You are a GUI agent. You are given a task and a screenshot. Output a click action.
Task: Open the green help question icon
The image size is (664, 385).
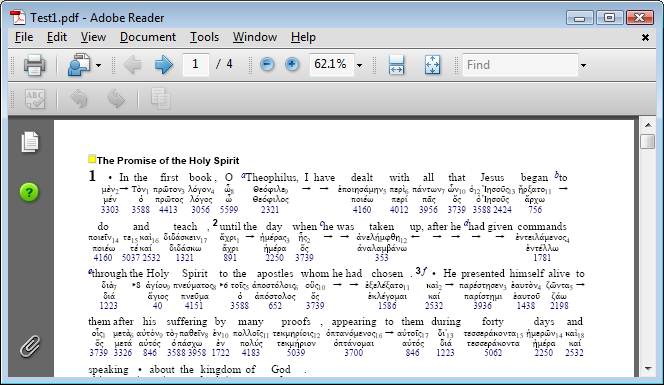[29, 192]
